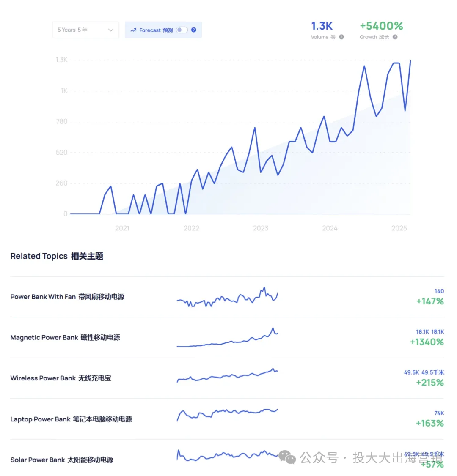The height and width of the screenshot is (476, 457).
Task: Click the +163% growth figure
Action: pyautogui.click(x=430, y=423)
